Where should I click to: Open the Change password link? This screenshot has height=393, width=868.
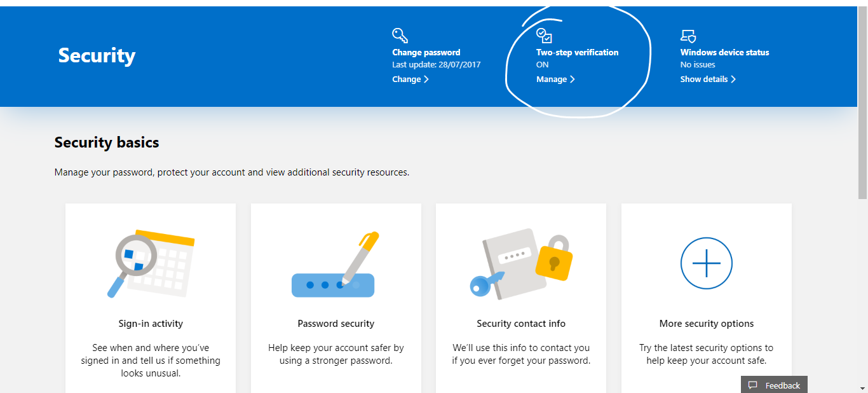coord(410,79)
